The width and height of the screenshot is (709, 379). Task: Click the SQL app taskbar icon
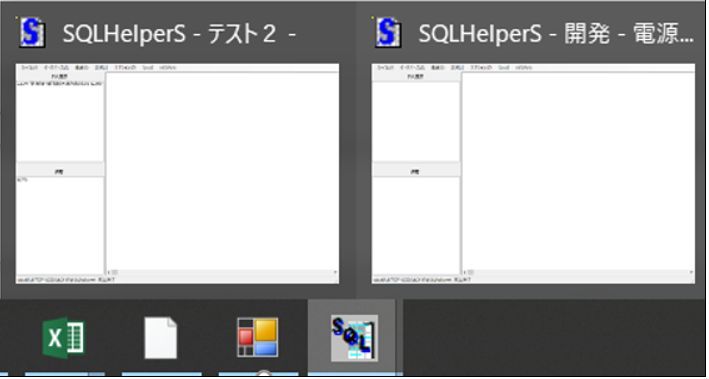[x=354, y=339]
